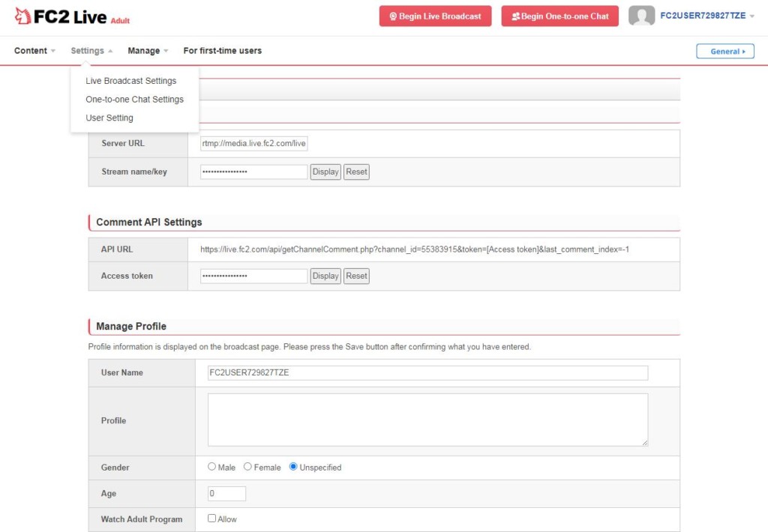This screenshot has height=532, width=768.
Task: Choose One-to-one Chat Settings entry
Action: 134,100
